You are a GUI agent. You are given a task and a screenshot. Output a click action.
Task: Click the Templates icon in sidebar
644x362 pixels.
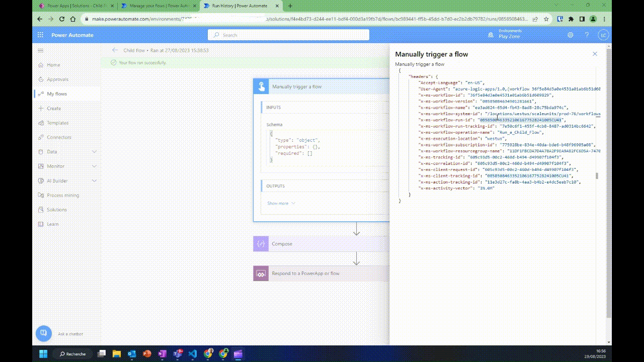click(41, 123)
